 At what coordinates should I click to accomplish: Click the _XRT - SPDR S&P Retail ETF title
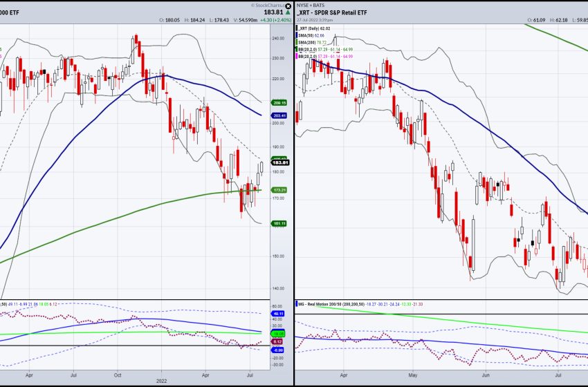point(332,12)
